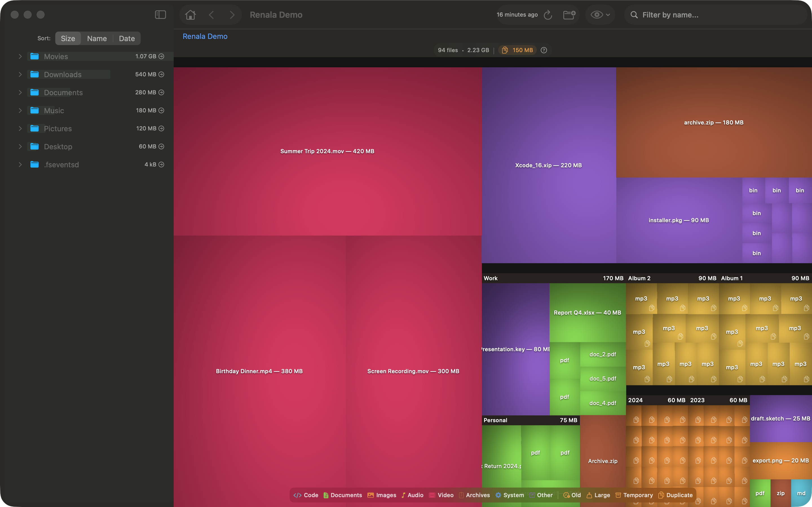The height and width of the screenshot is (507, 812).
Task: Toggle the Large files filter
Action: click(599, 495)
